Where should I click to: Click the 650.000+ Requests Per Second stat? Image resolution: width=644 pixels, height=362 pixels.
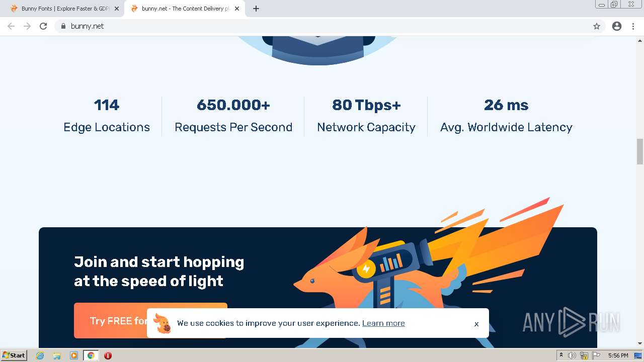coord(233,116)
